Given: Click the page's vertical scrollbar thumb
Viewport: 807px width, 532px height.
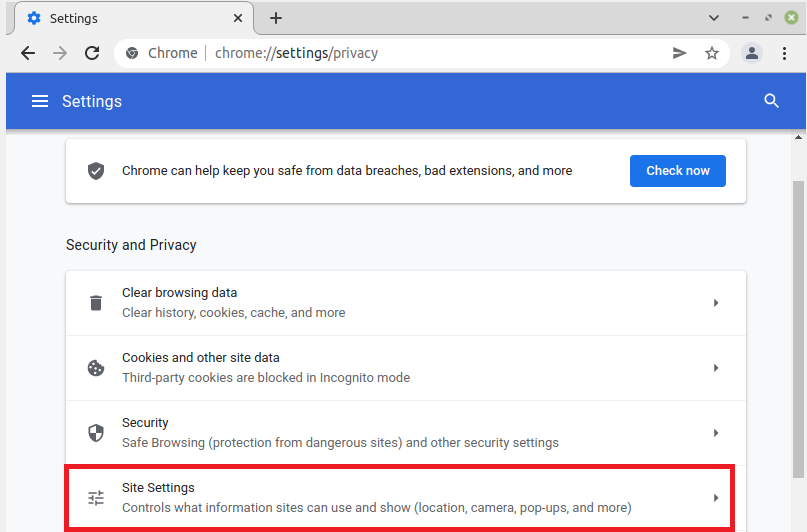Looking at the screenshot, I should point(798,329).
